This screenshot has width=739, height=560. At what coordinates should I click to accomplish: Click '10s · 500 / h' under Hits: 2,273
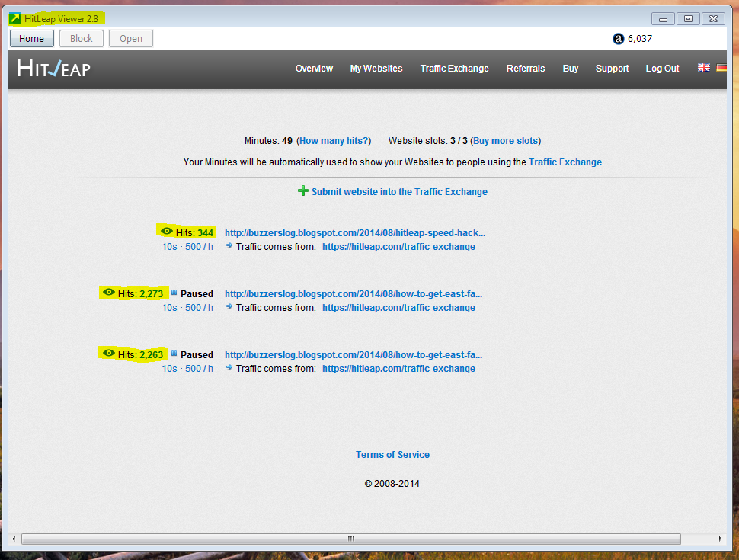(187, 307)
